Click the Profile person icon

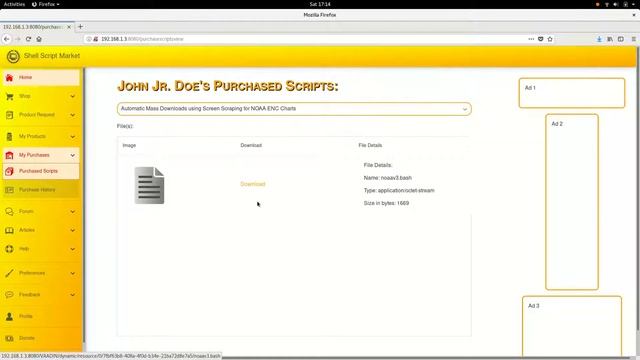pos(9,316)
